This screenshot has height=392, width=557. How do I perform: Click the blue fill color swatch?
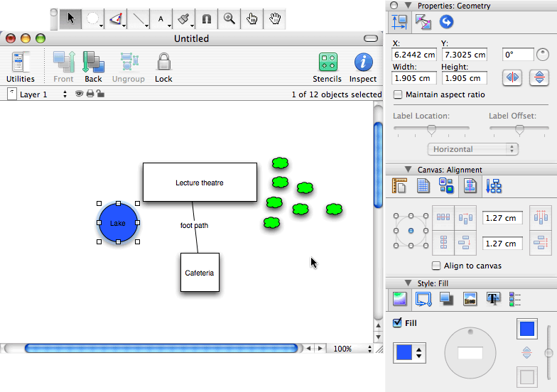[403, 352]
